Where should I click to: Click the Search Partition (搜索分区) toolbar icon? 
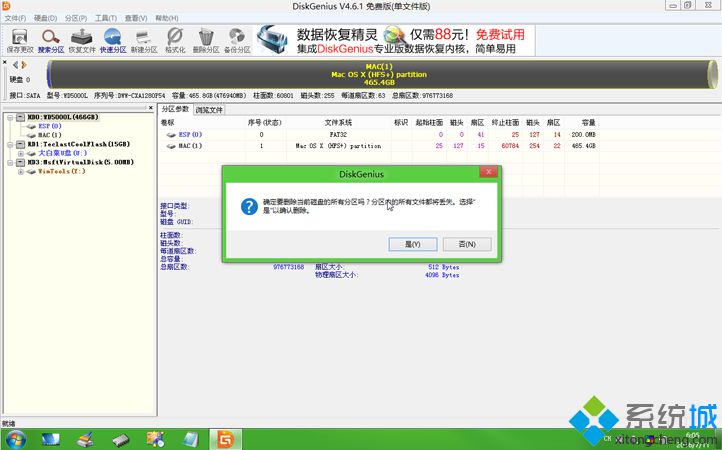click(51, 41)
